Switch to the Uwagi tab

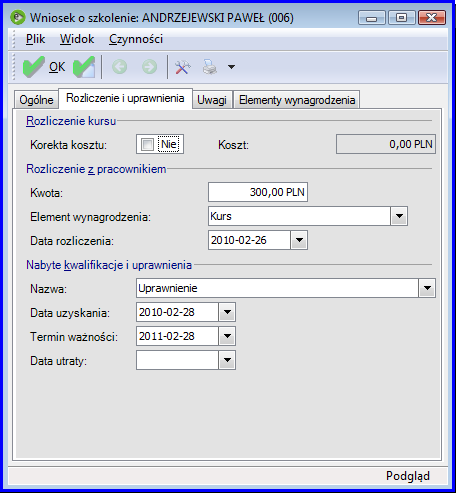[x=212, y=100]
